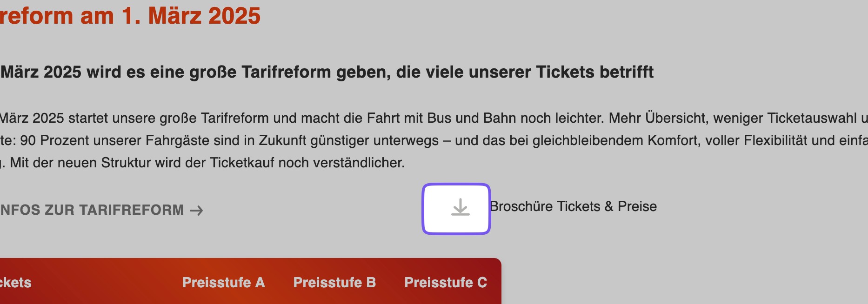The width and height of the screenshot is (868, 304).
Task: Click the download arrow icon
Action: click(x=460, y=207)
